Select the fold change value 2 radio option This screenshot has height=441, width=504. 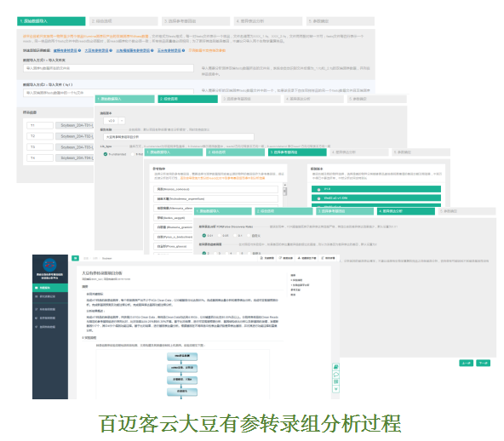click(x=203, y=253)
